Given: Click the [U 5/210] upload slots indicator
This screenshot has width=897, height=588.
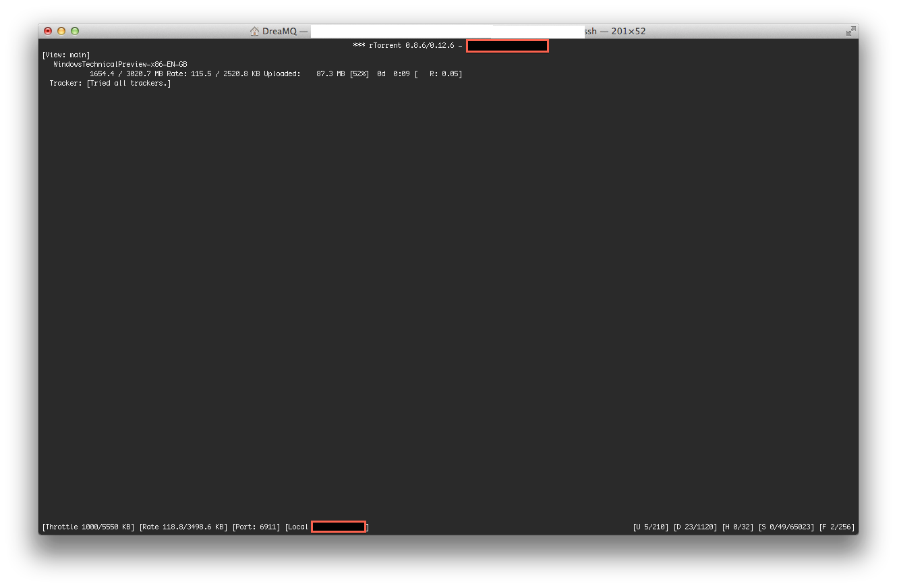Looking at the screenshot, I should [x=651, y=527].
